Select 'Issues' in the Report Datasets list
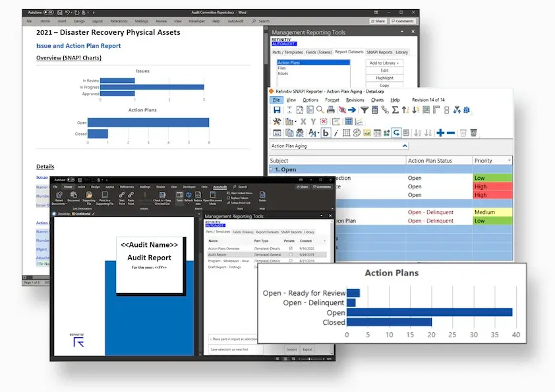555x392 pixels. (x=283, y=74)
